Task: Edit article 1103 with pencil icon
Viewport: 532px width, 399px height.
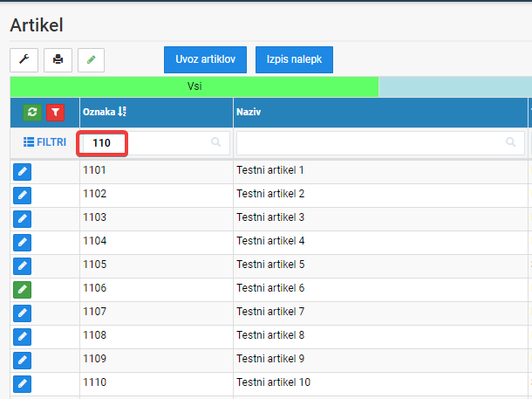Action: [23, 219]
